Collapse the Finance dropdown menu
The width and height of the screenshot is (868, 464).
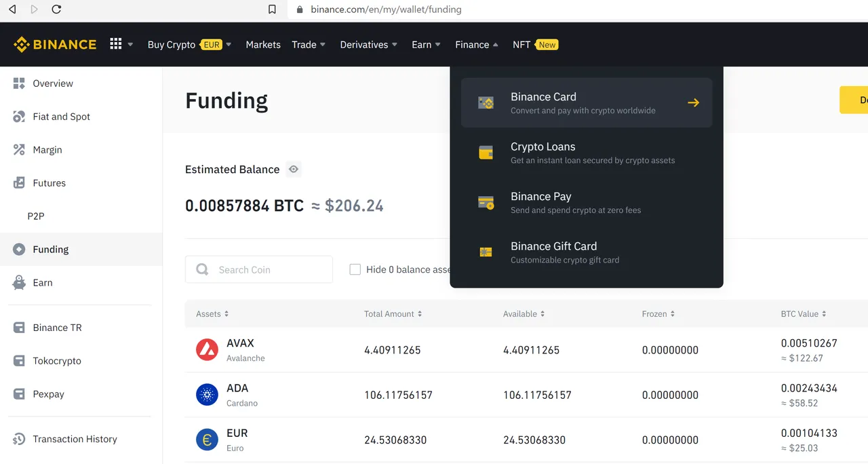(x=477, y=45)
